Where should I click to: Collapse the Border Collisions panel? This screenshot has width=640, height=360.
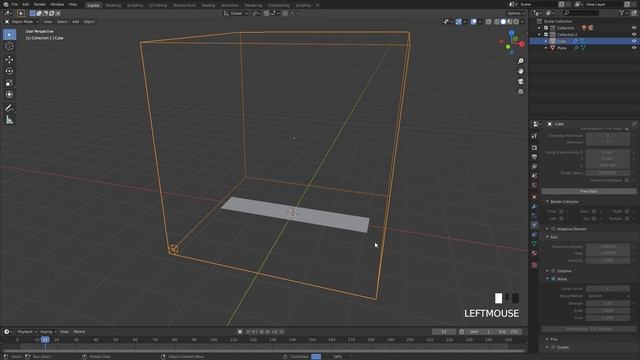547,202
